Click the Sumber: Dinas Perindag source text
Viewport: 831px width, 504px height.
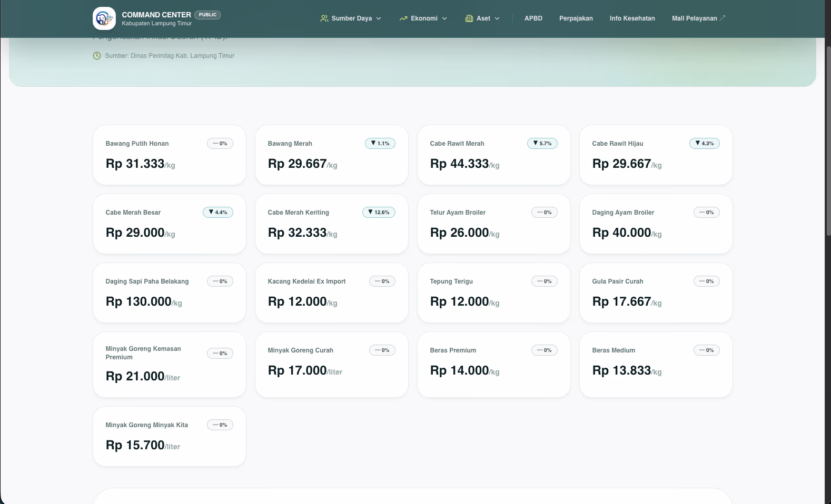click(170, 56)
